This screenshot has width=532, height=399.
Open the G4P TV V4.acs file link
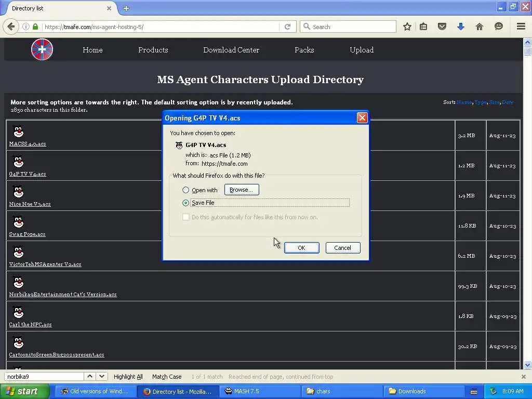point(28,174)
